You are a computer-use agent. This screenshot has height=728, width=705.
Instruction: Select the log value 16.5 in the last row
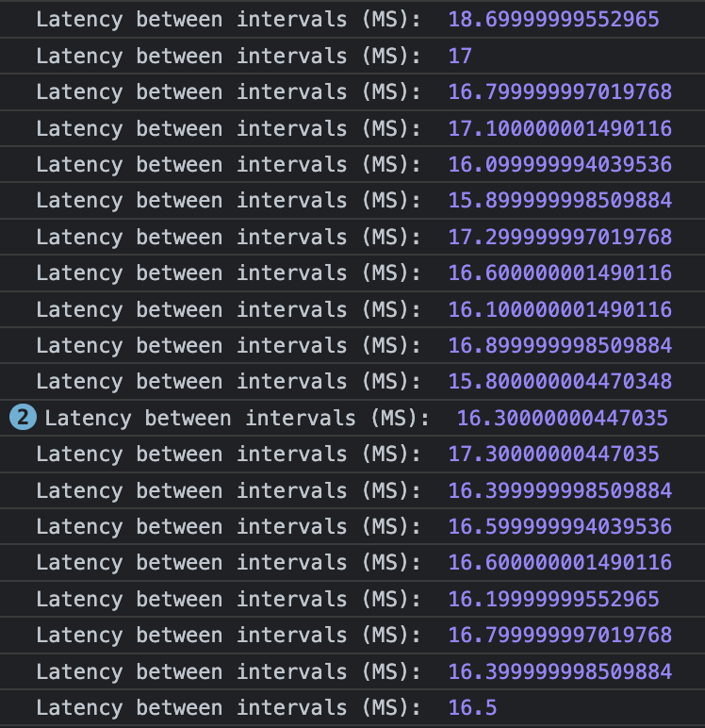tap(472, 708)
